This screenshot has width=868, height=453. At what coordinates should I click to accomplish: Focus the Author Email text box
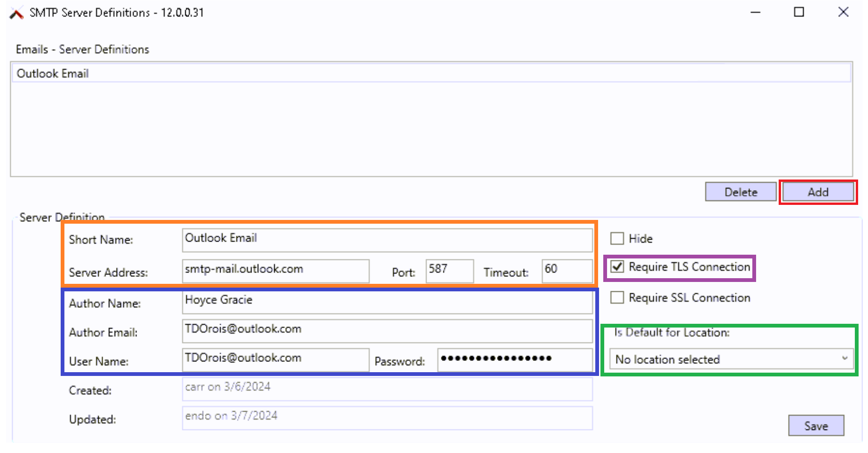[387, 331]
